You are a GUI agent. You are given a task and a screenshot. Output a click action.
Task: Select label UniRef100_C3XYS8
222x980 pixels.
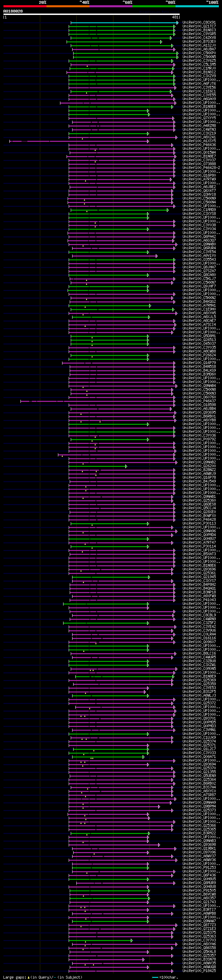tap(199, 214)
